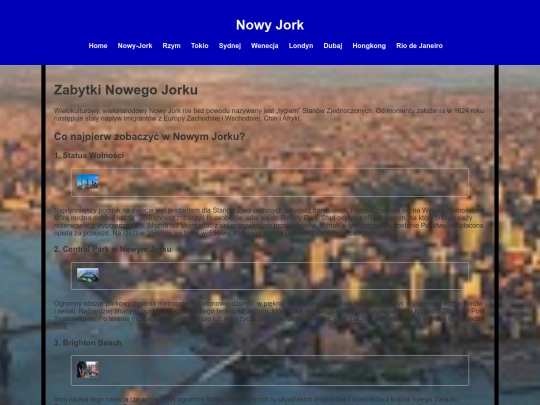Viewport: 540px width, 405px height.
Task: Click the Zabytki Nowego Jorku heading
Action: 126,90
